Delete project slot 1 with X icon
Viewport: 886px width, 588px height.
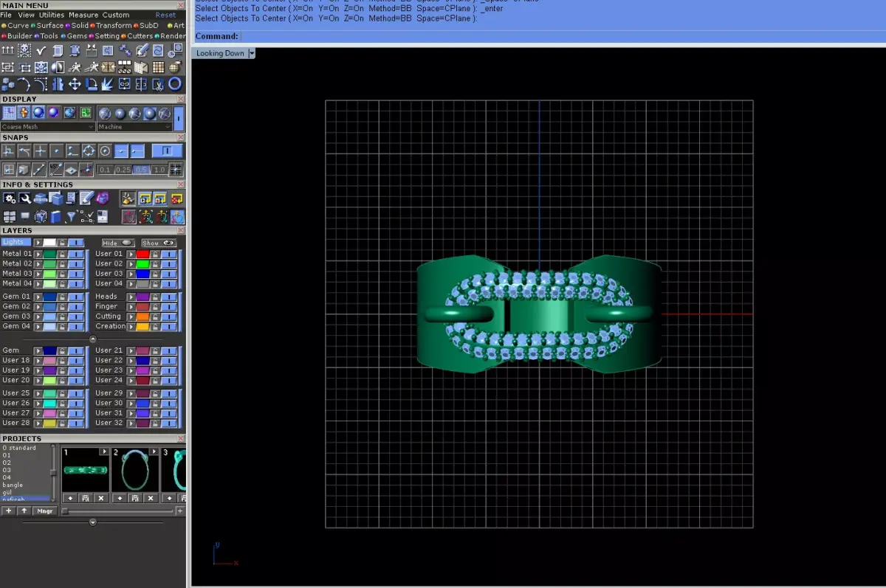pyautogui.click(x=101, y=498)
